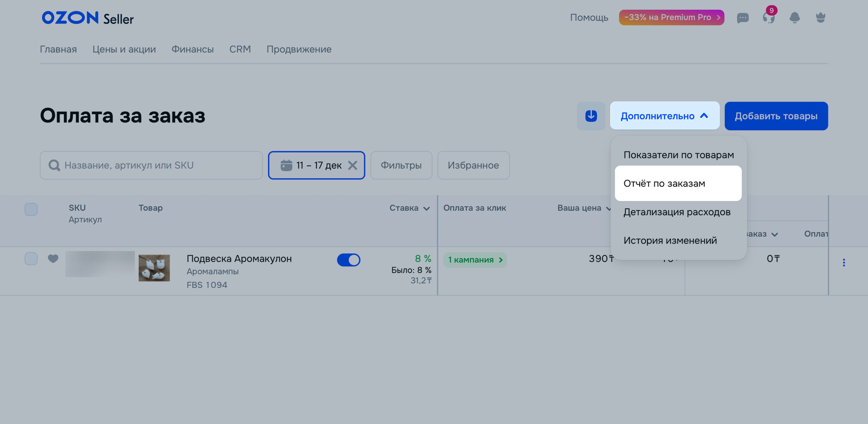Collapse the Дополнительно dropdown
Viewport: 868px width, 424px height.
click(x=664, y=116)
